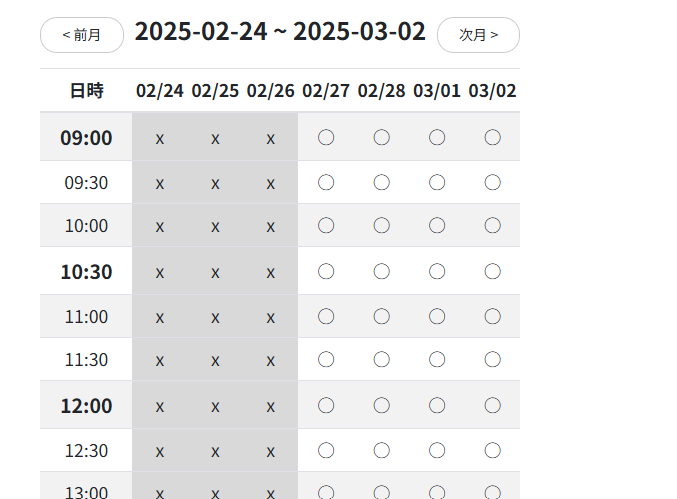Select the 12:30 circle on 02/27
677x499 pixels.
point(326,450)
